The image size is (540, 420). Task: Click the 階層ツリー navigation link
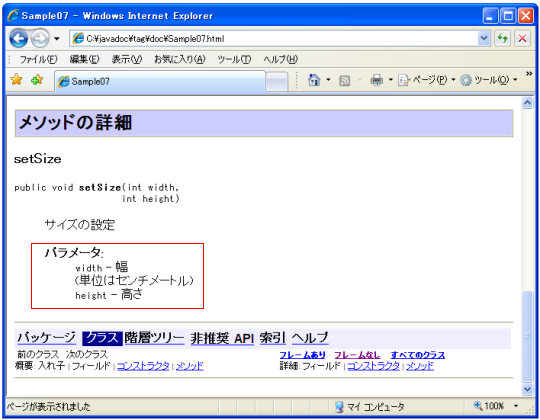point(154,338)
